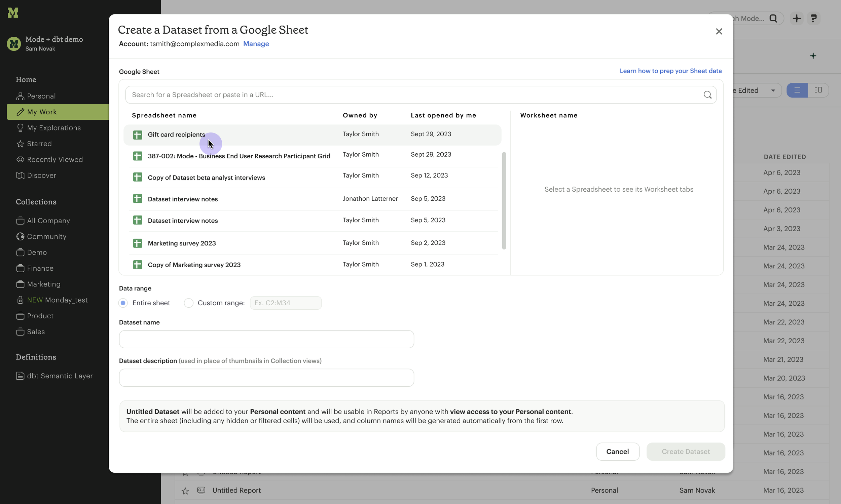Image resolution: width=841 pixels, height=504 pixels.
Task: Close the Google Sheet dialog
Action: click(719, 32)
